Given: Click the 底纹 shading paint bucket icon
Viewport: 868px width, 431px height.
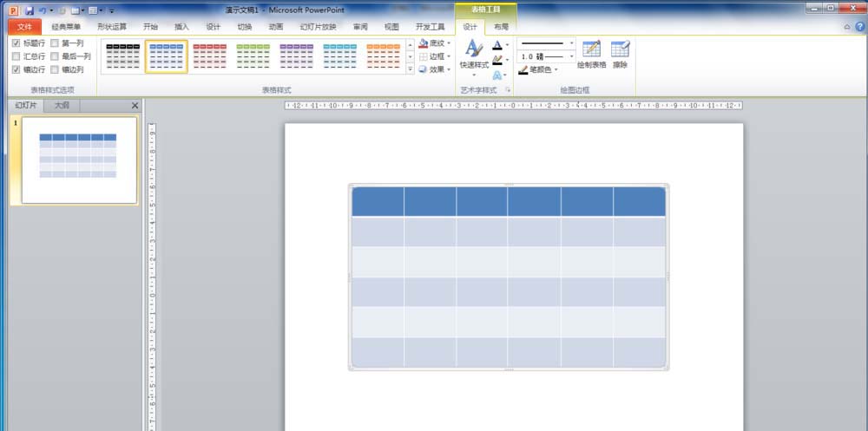Looking at the screenshot, I should click(424, 43).
